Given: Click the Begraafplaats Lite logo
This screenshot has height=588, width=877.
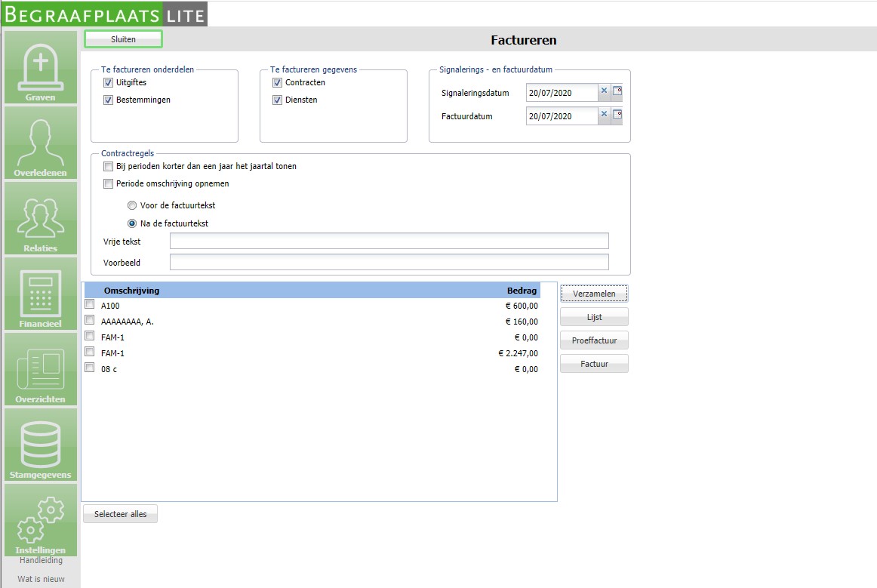Looking at the screenshot, I should click(x=105, y=14).
